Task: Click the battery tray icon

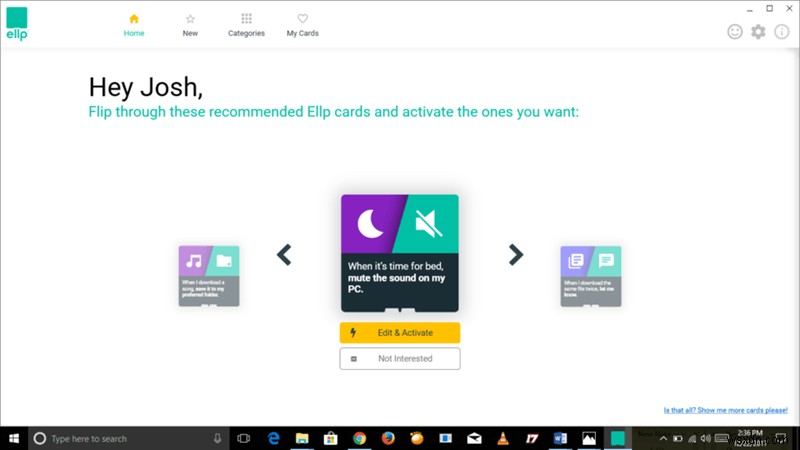Action: click(x=678, y=438)
